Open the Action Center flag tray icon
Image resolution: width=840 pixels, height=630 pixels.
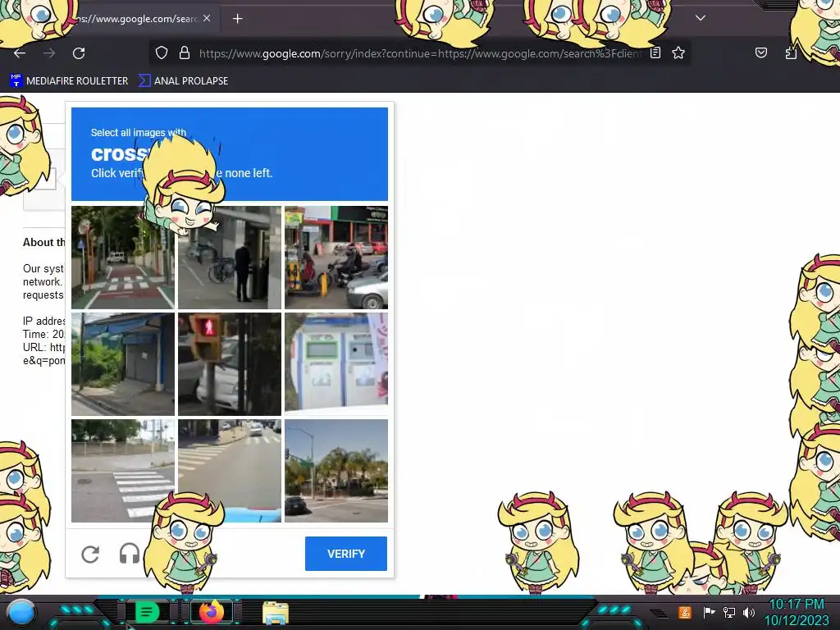[x=709, y=612]
